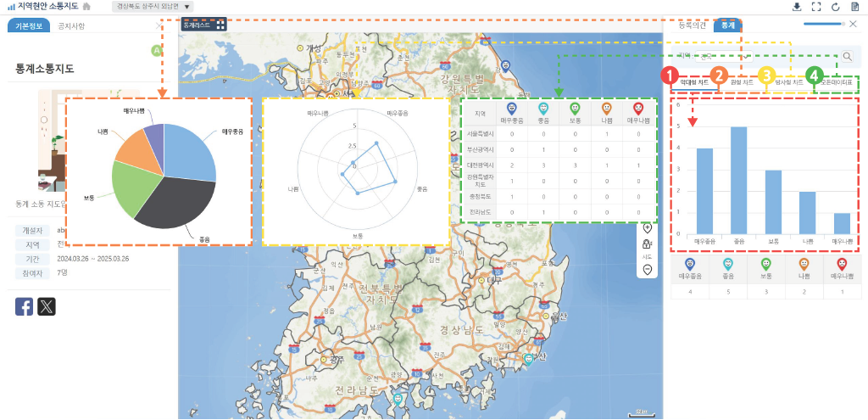Viewport: 868px width, 420px height.
Task: Select the 원형 차트 tab
Action: [x=741, y=81]
